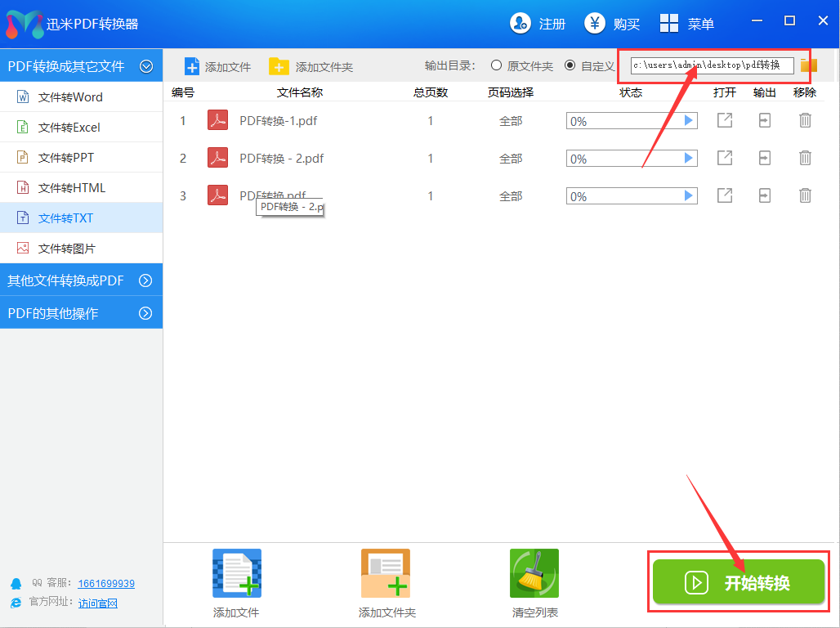
Task: Select the 自定义 output radio button
Action: [570, 65]
